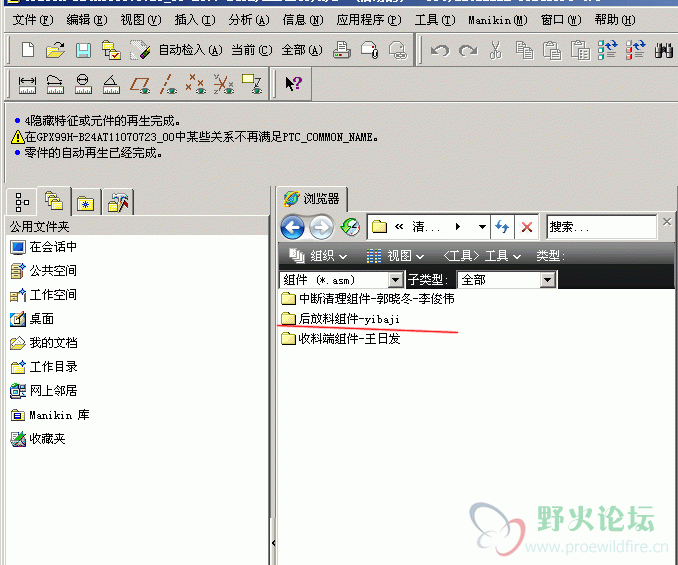Select the angle measurement icon
Screen dimensions: 678x565
click(111, 84)
